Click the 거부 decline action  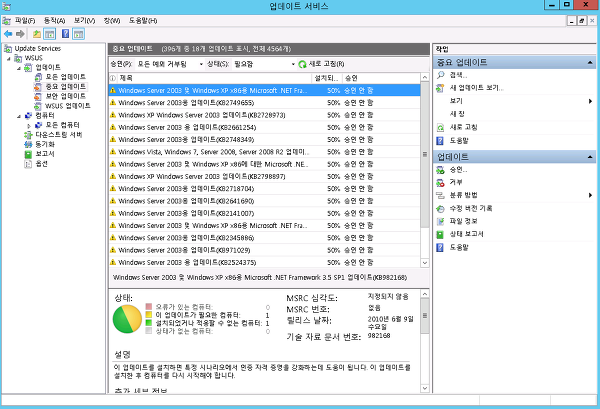click(x=456, y=183)
